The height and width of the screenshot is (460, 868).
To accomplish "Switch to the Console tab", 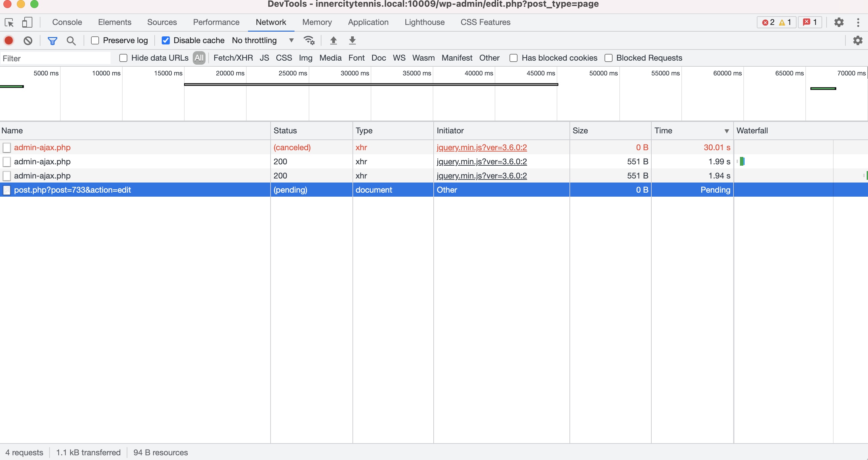I will (x=67, y=22).
